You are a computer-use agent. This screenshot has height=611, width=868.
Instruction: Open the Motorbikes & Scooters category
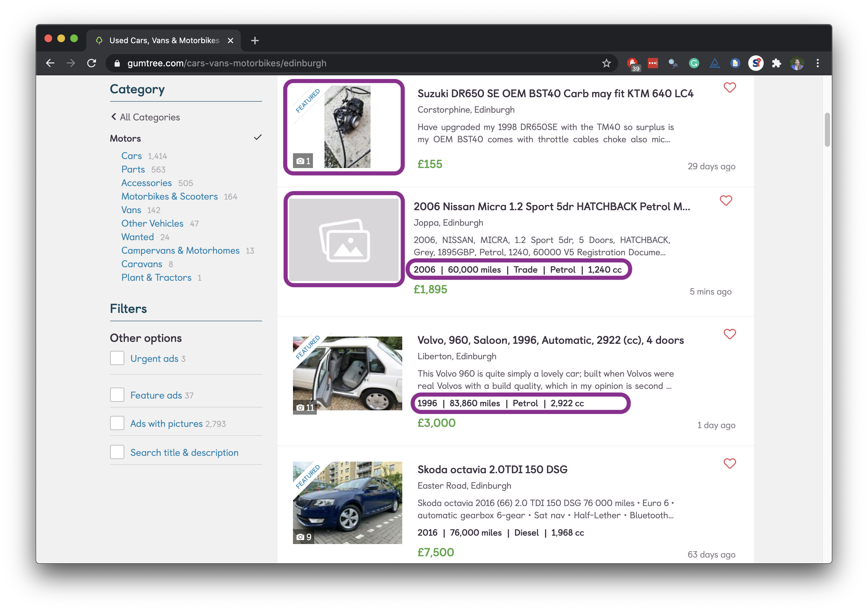click(x=169, y=197)
